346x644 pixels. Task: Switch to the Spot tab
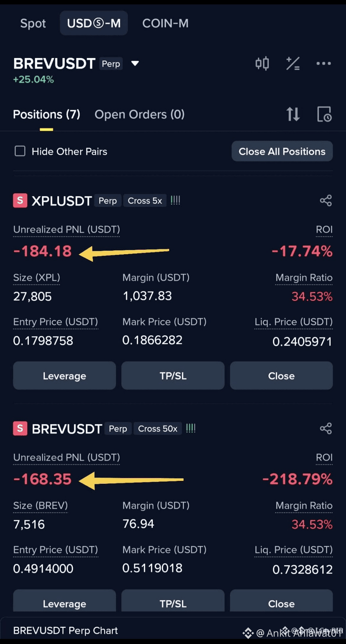click(x=33, y=23)
